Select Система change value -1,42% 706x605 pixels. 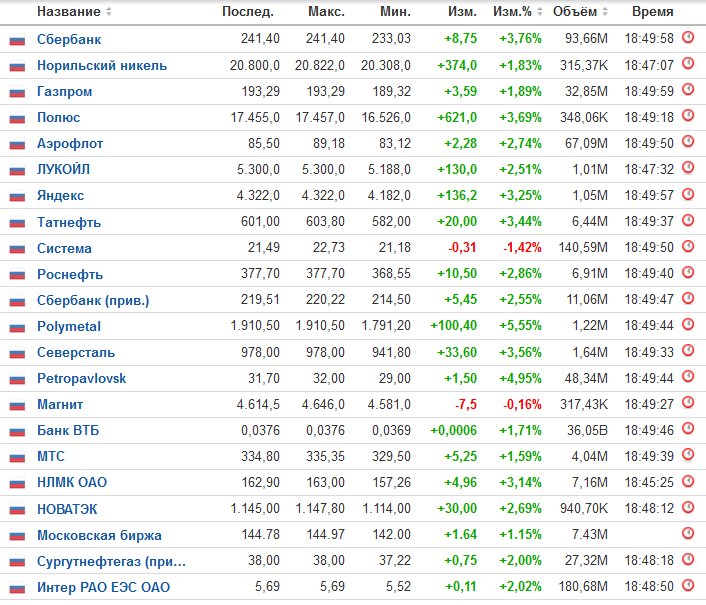pyautogui.click(x=522, y=248)
